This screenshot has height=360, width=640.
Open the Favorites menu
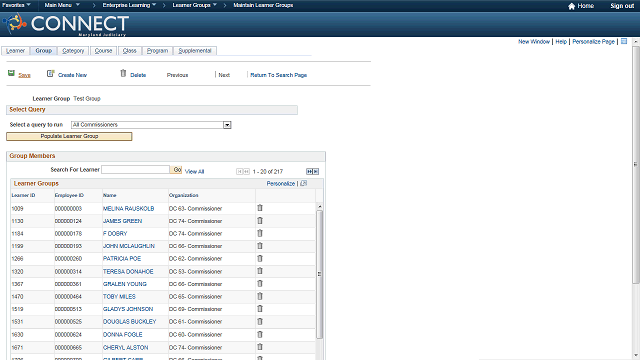click(x=16, y=5)
